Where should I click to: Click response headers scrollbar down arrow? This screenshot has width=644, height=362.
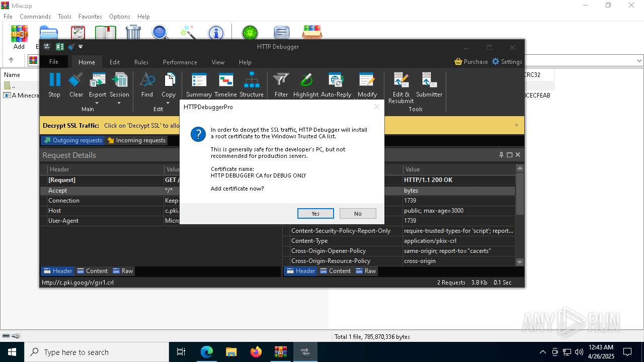click(520, 262)
